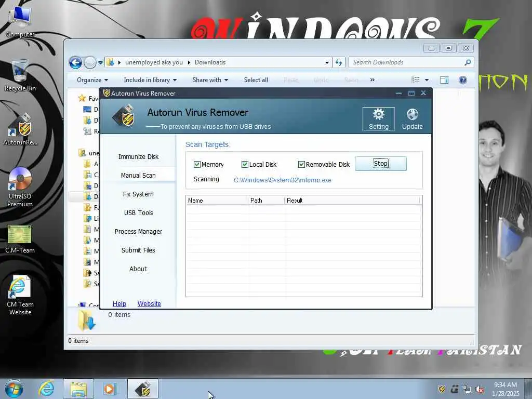Uncheck the Removable Disk scan target
Viewport: 532px width, 399px height.
click(x=301, y=165)
